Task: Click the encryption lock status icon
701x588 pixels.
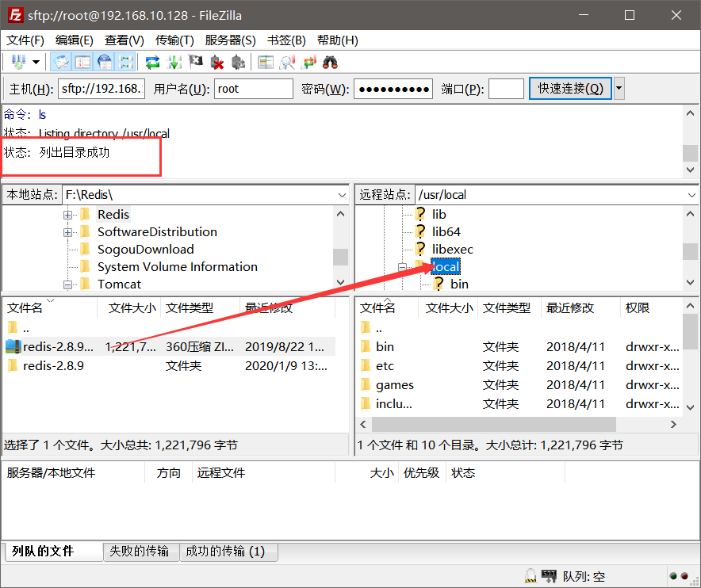Action: click(x=531, y=576)
